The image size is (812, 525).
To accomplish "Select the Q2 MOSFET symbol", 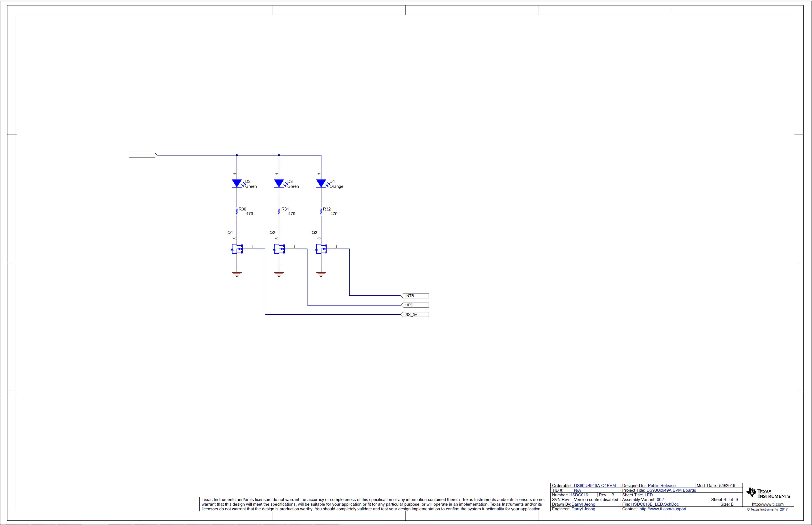I will 279,249.
